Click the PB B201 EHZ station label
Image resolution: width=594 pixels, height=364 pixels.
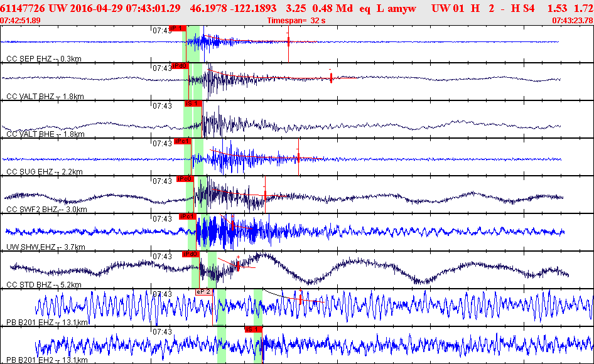pyautogui.click(x=47, y=323)
